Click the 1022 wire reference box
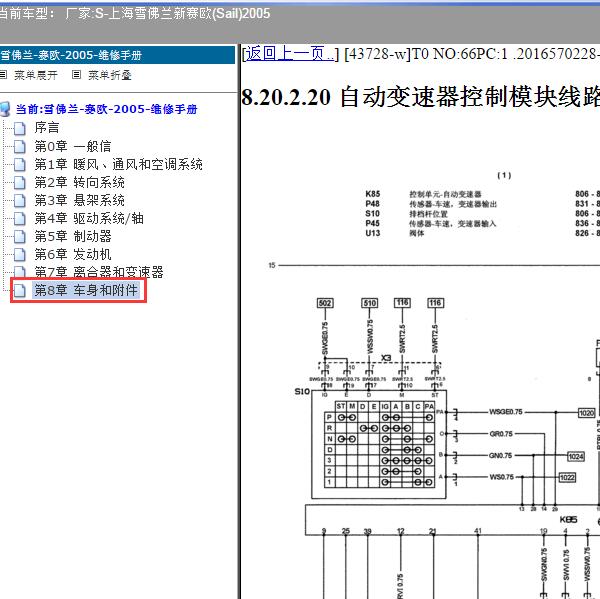This screenshot has width=600, height=599. [567, 477]
